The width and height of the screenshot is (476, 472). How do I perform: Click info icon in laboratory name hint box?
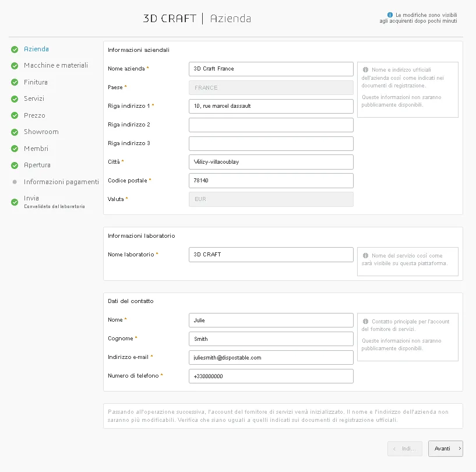click(365, 255)
